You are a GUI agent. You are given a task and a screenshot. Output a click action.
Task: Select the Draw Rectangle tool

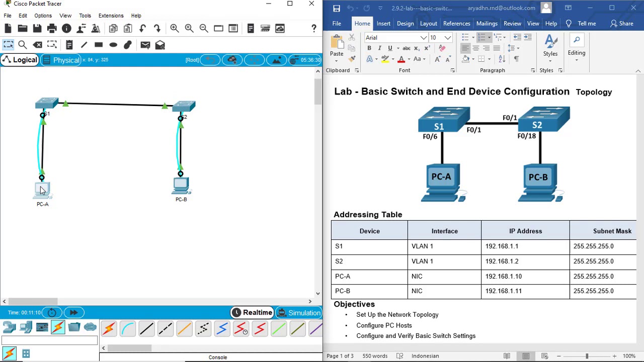(99, 45)
